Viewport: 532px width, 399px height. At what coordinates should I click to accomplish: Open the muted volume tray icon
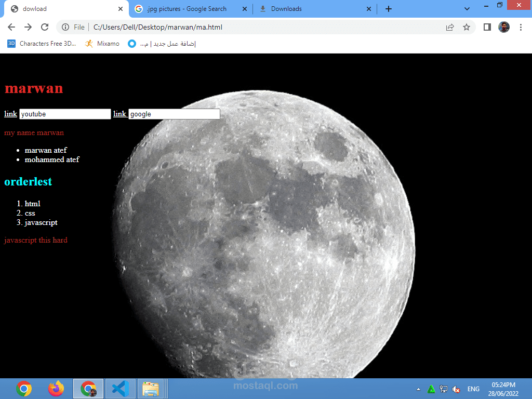pos(456,389)
